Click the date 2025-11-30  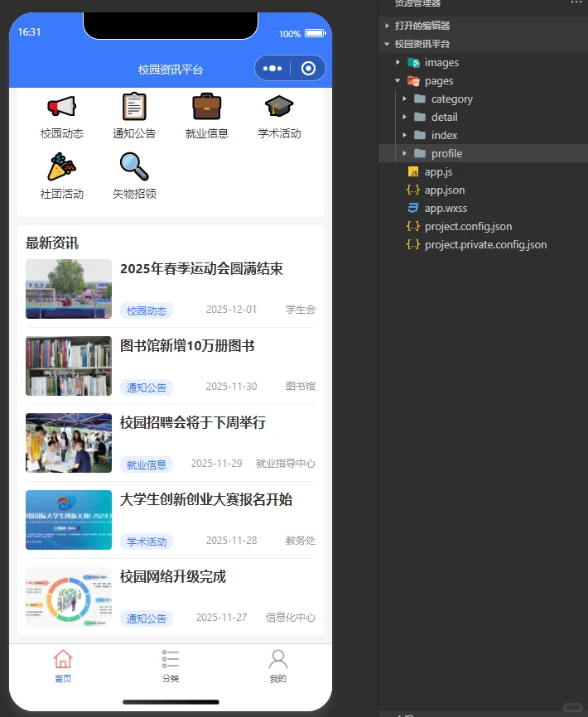(x=231, y=387)
